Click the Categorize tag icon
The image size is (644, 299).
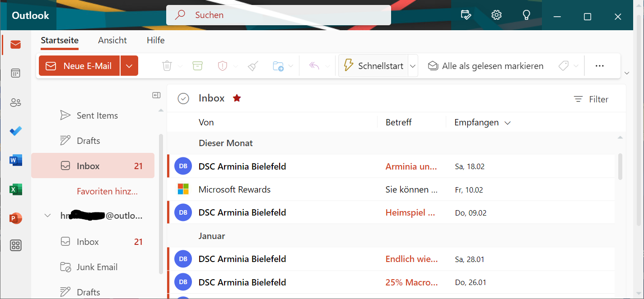coord(564,66)
